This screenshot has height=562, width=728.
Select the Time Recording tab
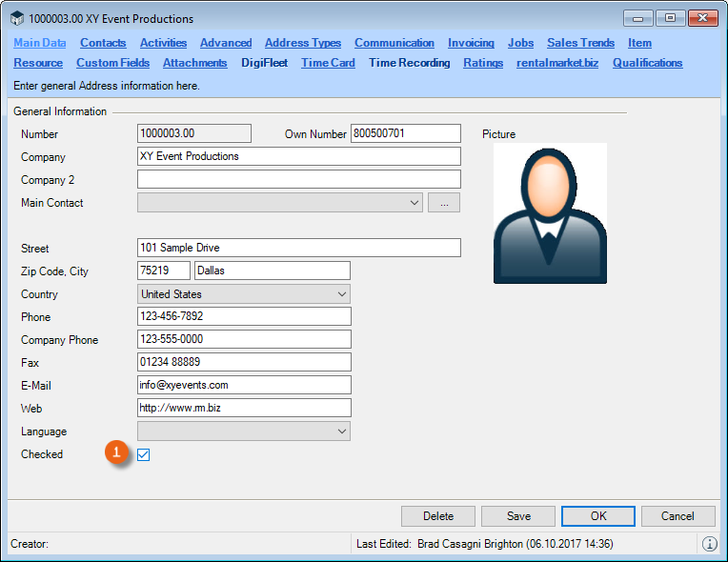point(409,63)
